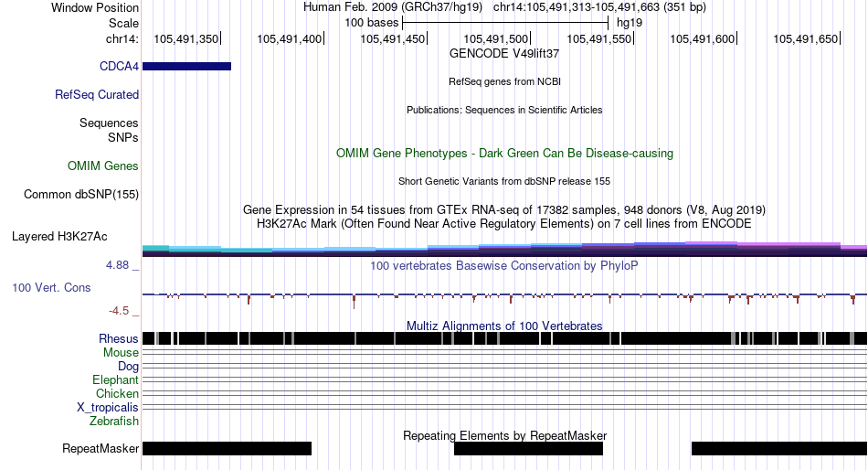The image size is (868, 470).
Task: Click Publications: Sequences in Scientific Articles title
Action: [504, 110]
